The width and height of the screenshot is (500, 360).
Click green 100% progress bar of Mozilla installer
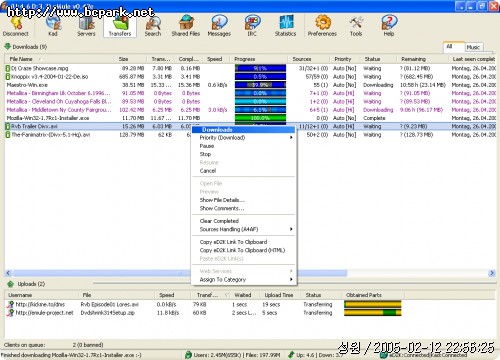click(x=260, y=118)
